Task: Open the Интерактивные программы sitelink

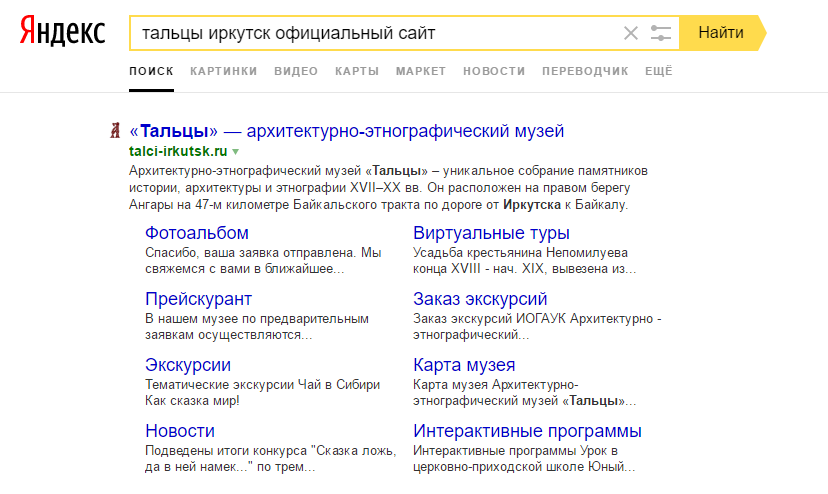Action: coord(528,431)
